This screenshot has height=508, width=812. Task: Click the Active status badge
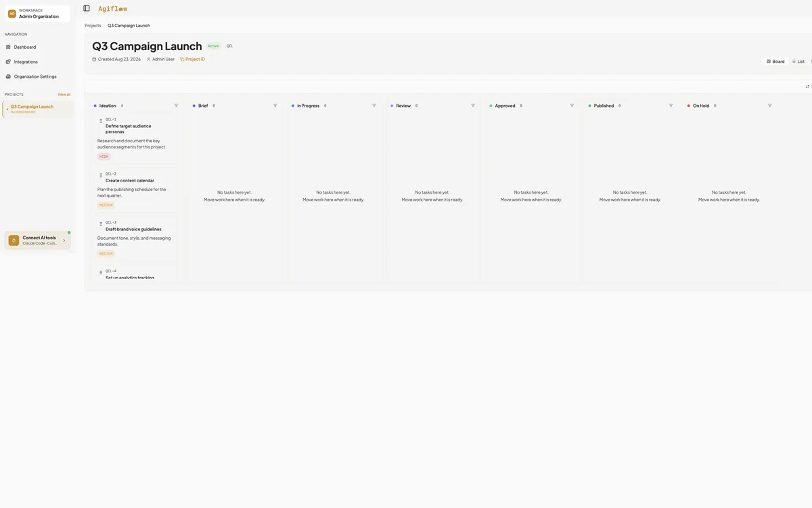[213, 46]
